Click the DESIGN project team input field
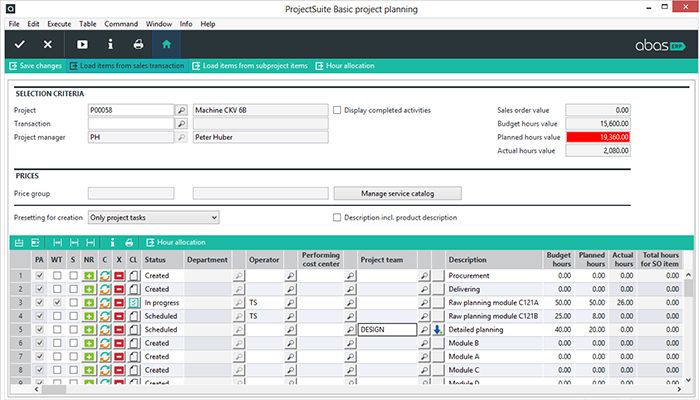This screenshot has height=400, width=700. pos(386,329)
